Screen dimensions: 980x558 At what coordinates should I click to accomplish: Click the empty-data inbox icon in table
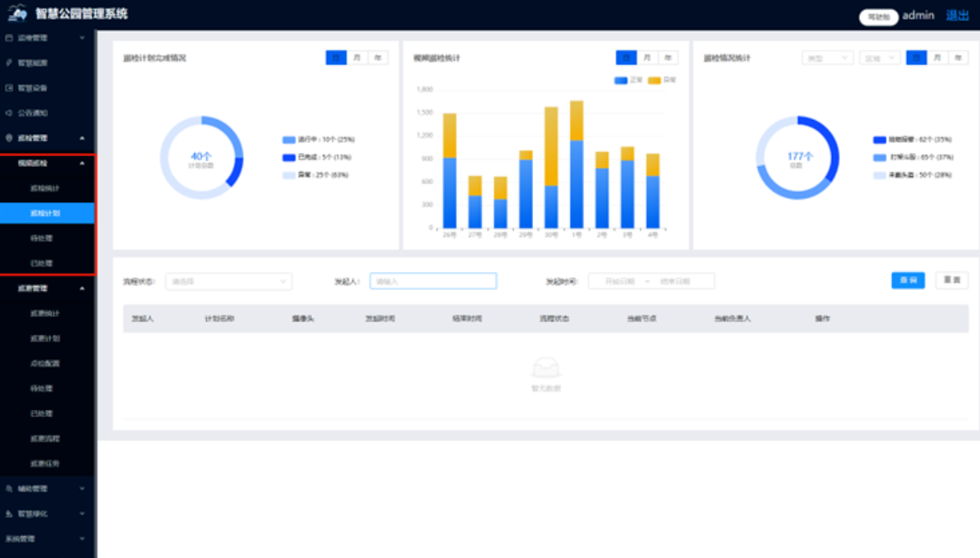[x=546, y=368]
